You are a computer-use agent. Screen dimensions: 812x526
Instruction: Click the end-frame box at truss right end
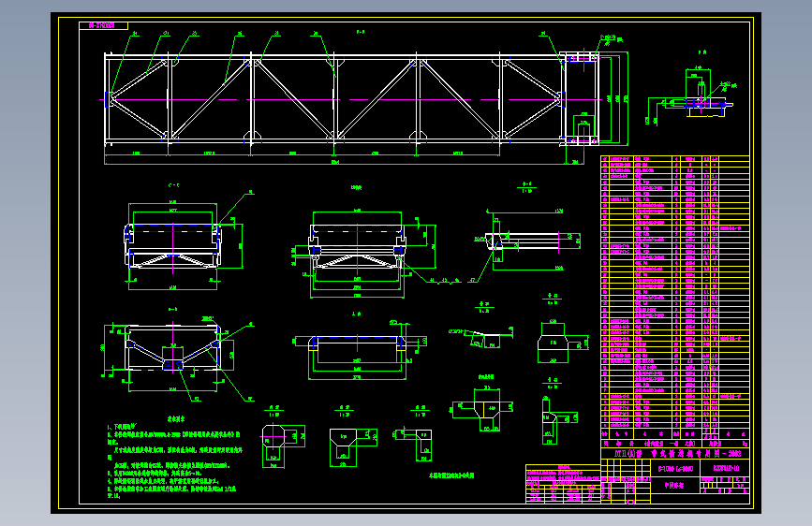click(580, 98)
